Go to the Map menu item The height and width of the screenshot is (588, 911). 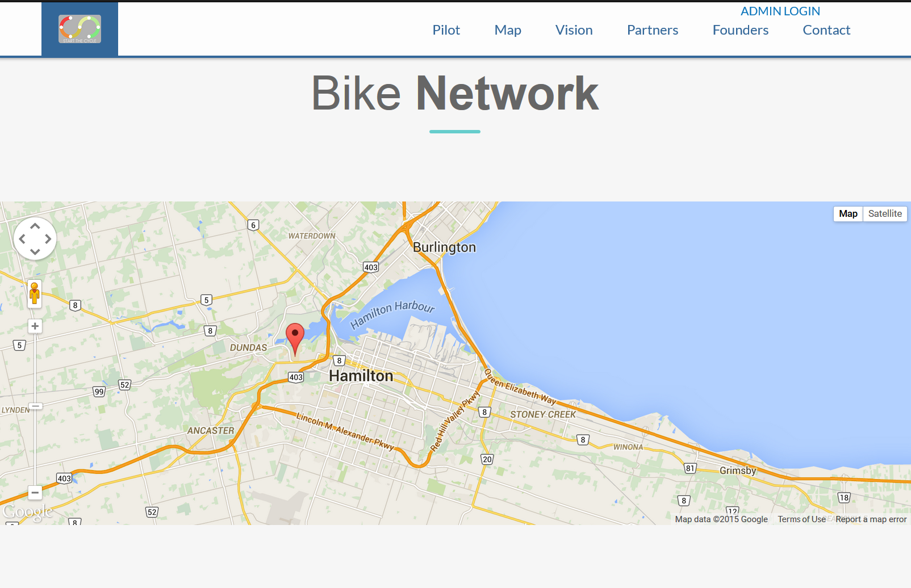[508, 30]
